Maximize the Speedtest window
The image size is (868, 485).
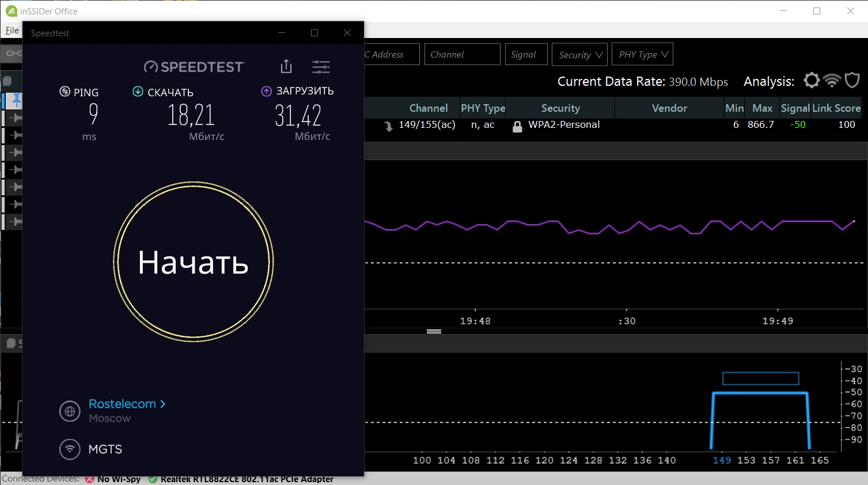314,33
